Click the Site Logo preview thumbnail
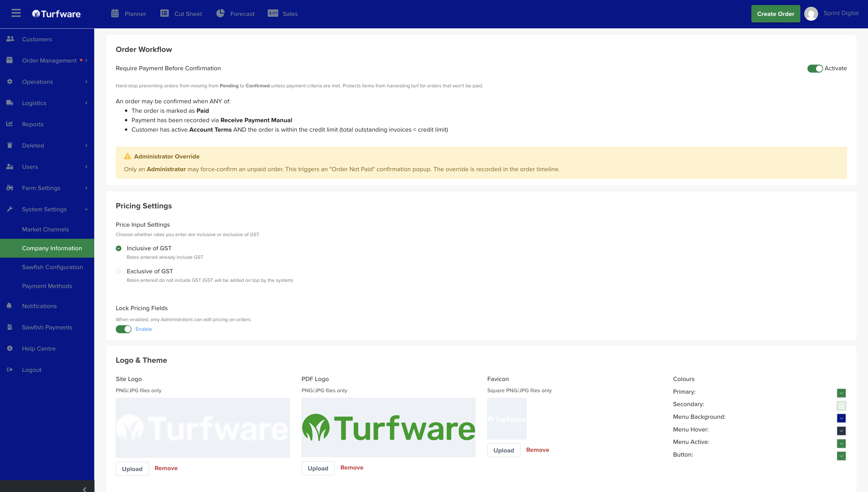Image resolution: width=868 pixels, height=492 pixels. pyautogui.click(x=203, y=428)
